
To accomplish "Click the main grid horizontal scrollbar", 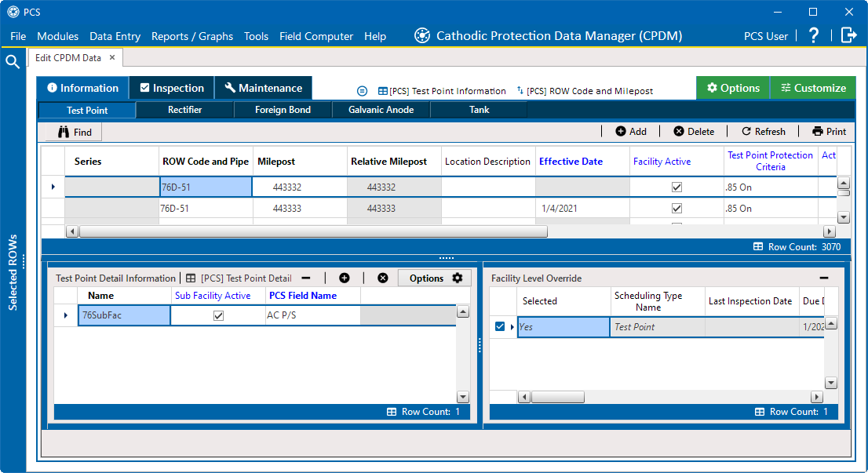I will pos(314,231).
